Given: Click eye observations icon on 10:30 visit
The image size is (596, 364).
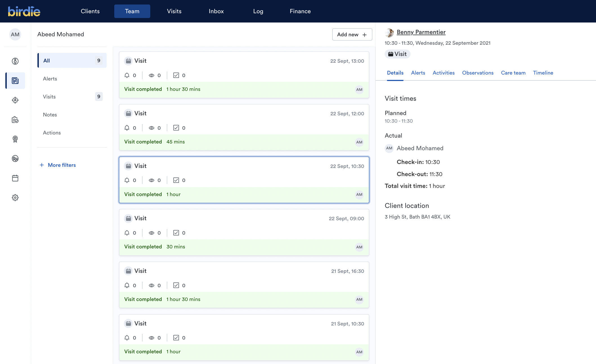Looking at the screenshot, I should coord(151,180).
